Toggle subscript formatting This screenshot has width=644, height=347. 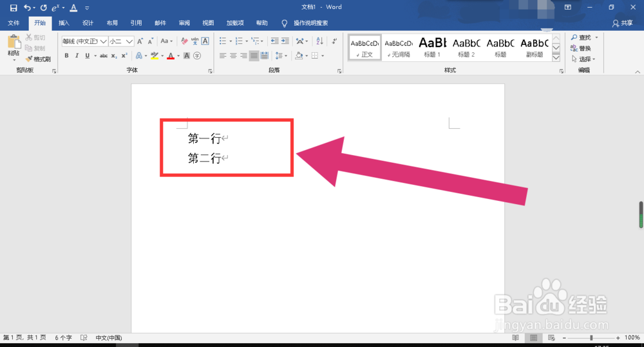point(114,56)
